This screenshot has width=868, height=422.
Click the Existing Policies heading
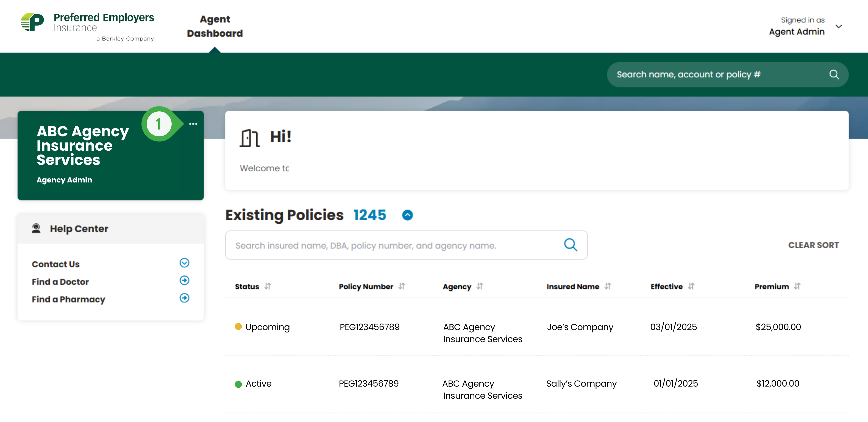point(284,215)
